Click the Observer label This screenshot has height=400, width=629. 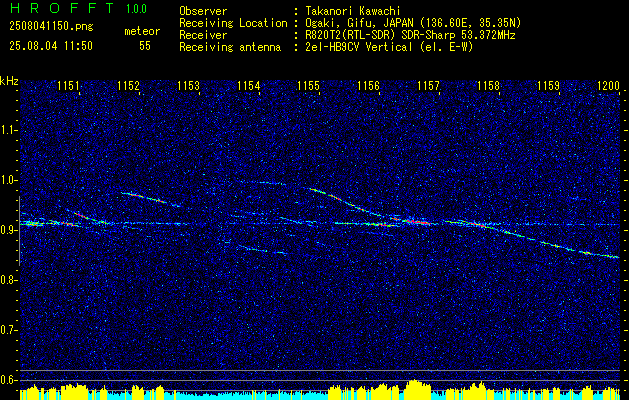203,11
